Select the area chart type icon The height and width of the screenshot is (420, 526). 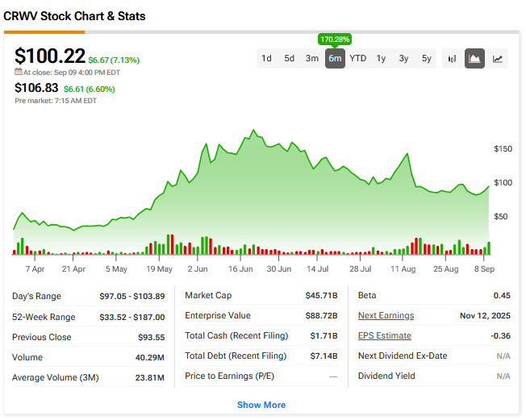coord(475,58)
